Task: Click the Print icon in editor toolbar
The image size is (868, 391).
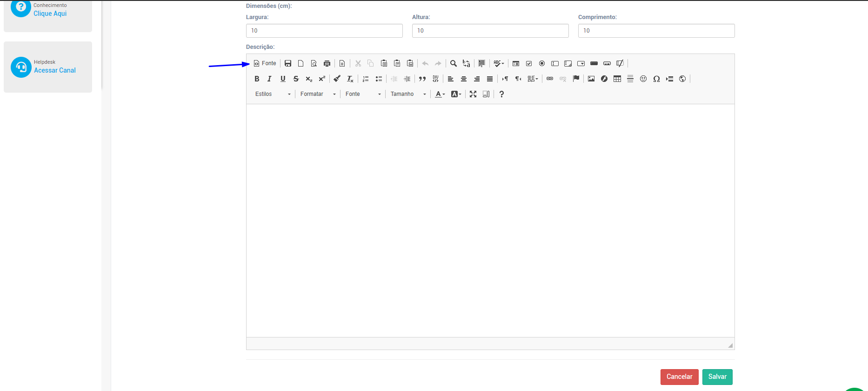Action: (x=327, y=63)
